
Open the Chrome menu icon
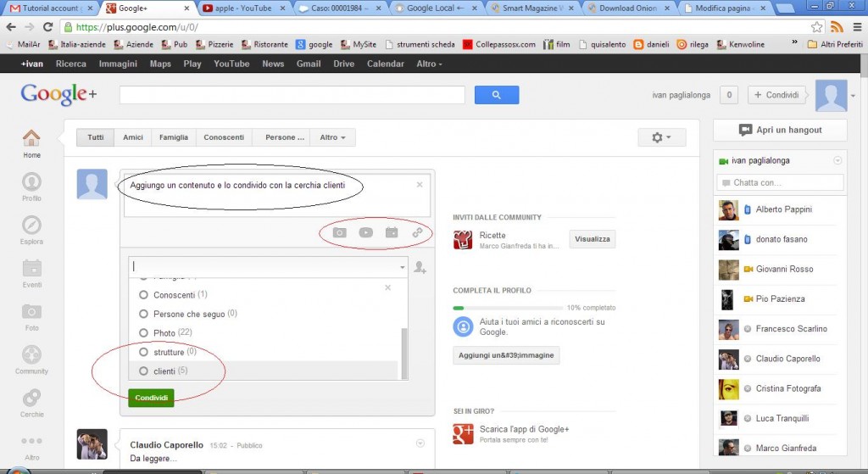coord(857,26)
